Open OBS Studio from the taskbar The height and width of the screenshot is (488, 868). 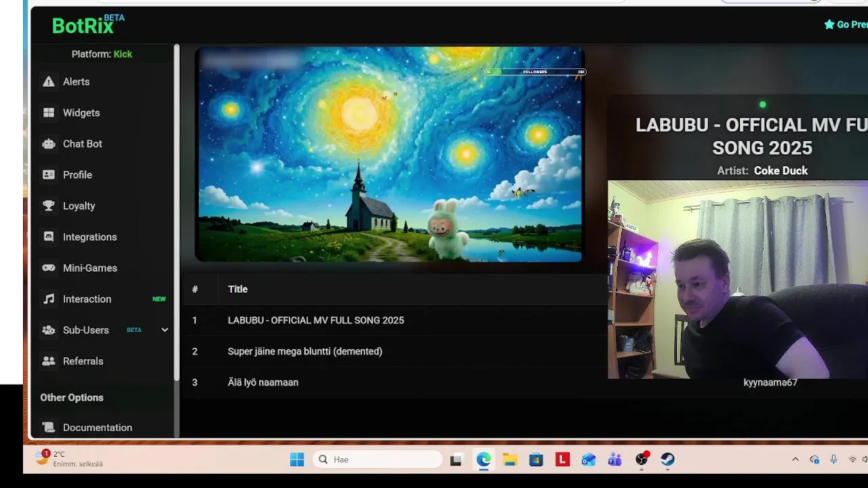point(642,460)
